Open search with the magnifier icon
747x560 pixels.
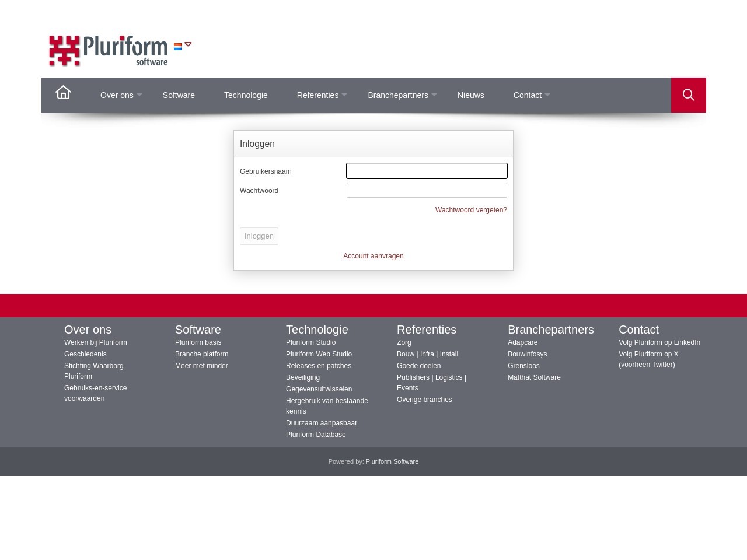tap(688, 95)
